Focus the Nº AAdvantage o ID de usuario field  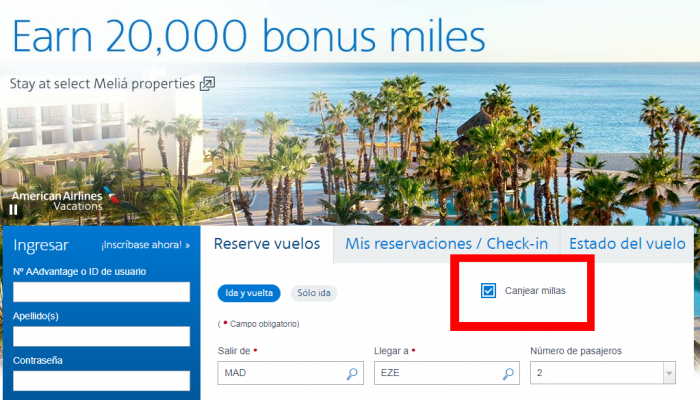tap(101, 292)
